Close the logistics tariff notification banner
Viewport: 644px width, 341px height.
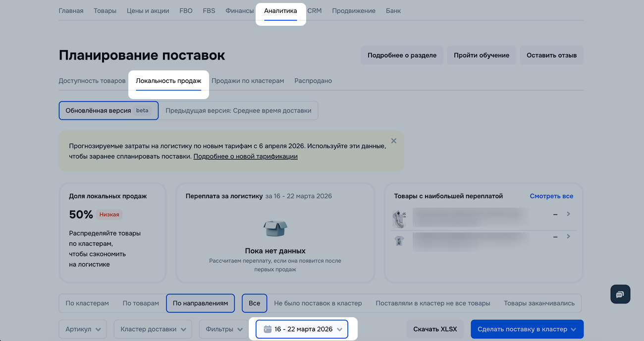[x=394, y=141]
